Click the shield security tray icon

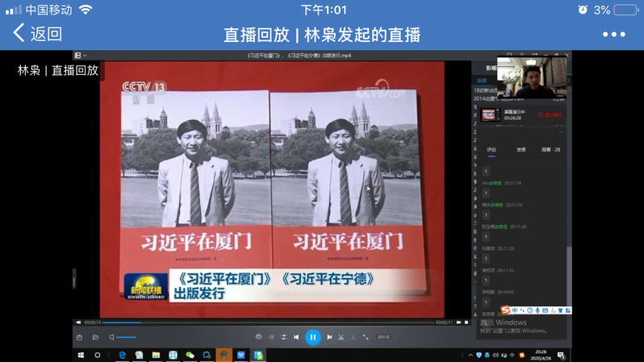coord(479,356)
